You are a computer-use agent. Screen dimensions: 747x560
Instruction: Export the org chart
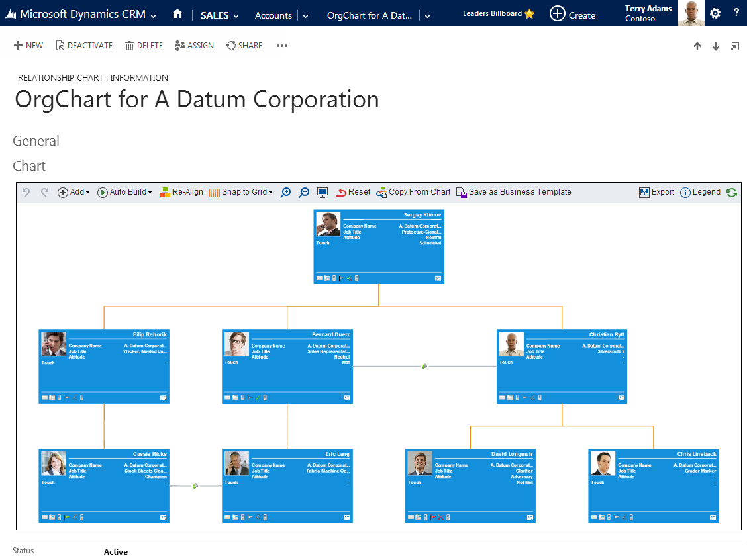click(x=656, y=192)
